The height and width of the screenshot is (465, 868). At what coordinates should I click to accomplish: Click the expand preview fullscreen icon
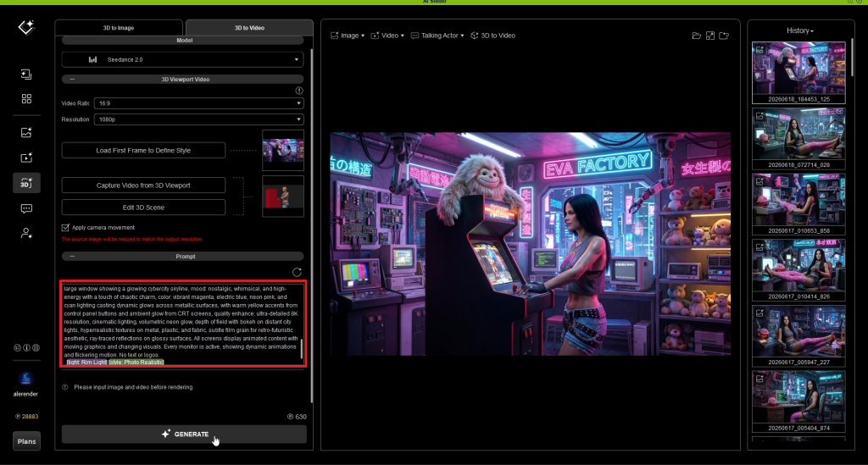pyautogui.click(x=710, y=36)
